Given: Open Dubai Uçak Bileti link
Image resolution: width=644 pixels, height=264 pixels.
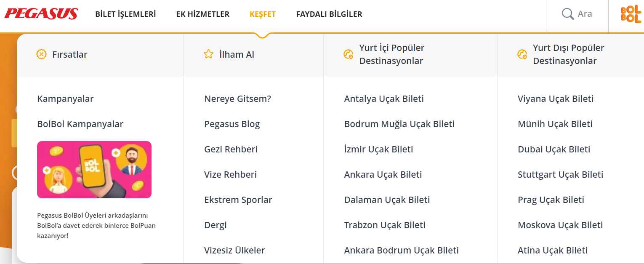Looking at the screenshot, I should (554, 149).
